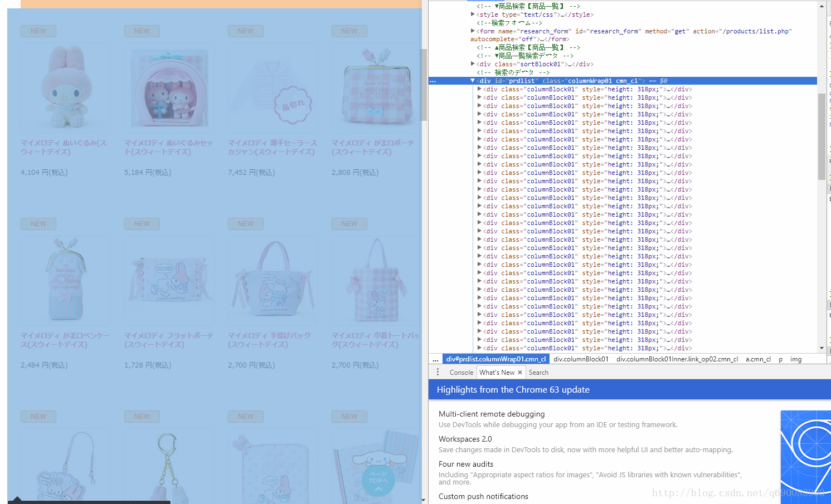Screen dimensions: 831x504
Task: Select the a.cmn_cl breadcrumb item
Action: click(758, 359)
